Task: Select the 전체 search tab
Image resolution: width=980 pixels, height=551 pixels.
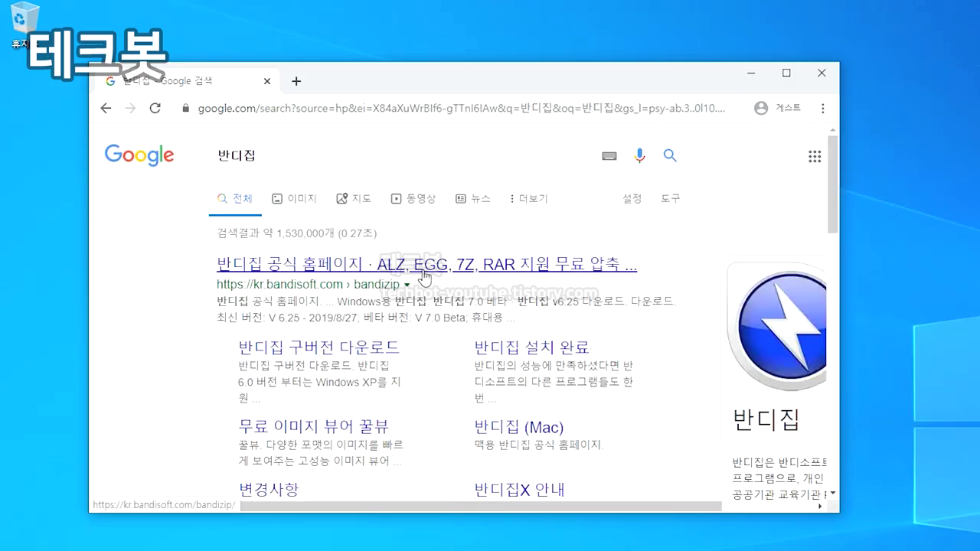Action: [235, 198]
